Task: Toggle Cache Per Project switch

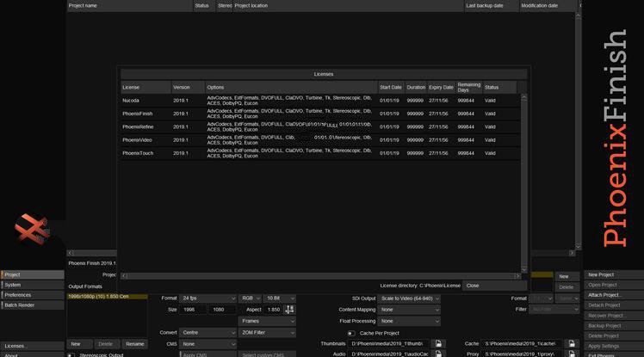Action: point(351,333)
